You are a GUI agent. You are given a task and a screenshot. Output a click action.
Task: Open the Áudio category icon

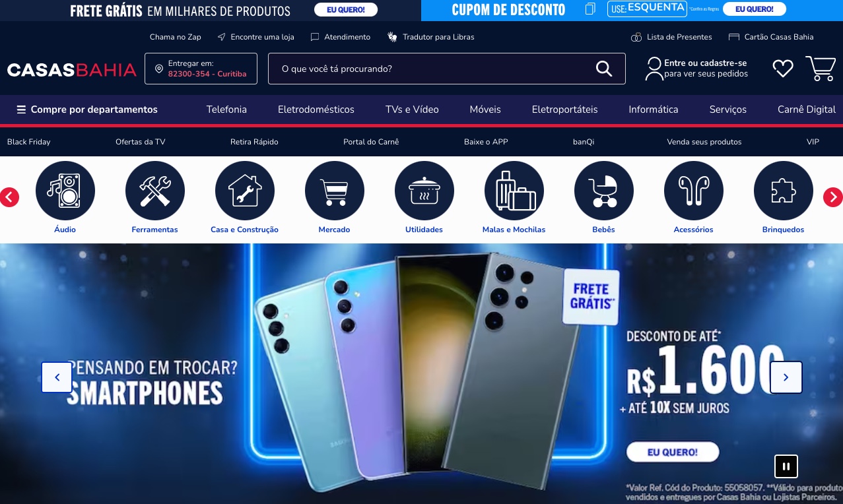pos(65,191)
